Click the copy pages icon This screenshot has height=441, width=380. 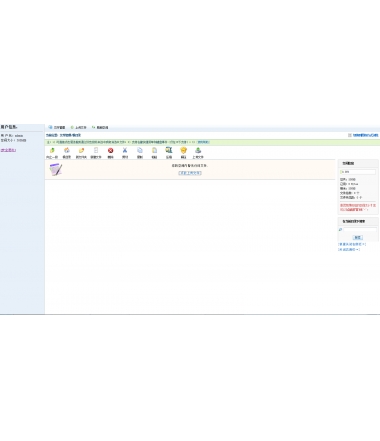click(x=140, y=150)
